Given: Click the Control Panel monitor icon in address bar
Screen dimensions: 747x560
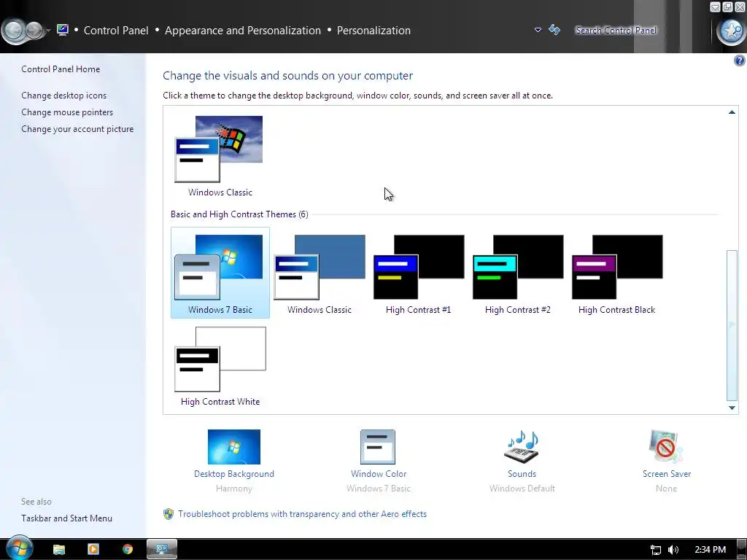Looking at the screenshot, I should pos(63,30).
